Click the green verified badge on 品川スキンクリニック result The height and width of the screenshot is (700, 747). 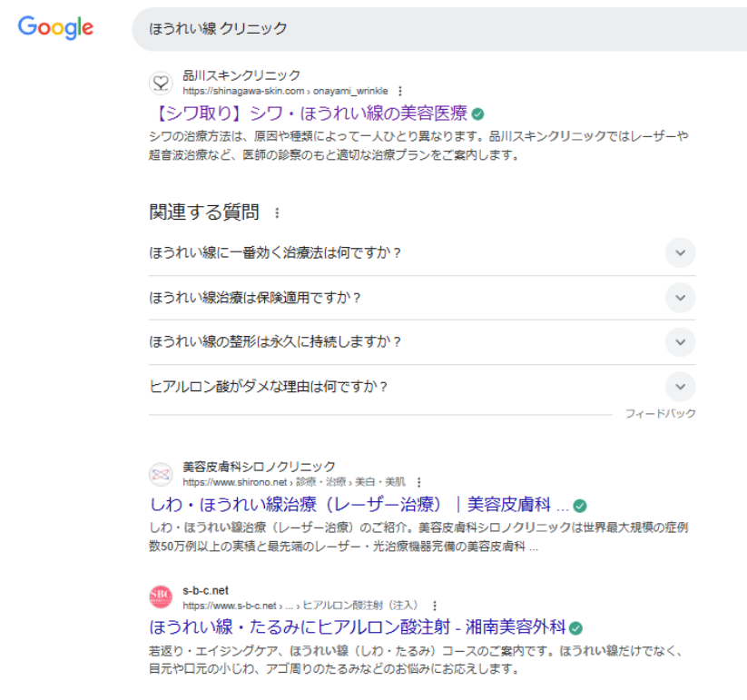pyautogui.click(x=480, y=113)
